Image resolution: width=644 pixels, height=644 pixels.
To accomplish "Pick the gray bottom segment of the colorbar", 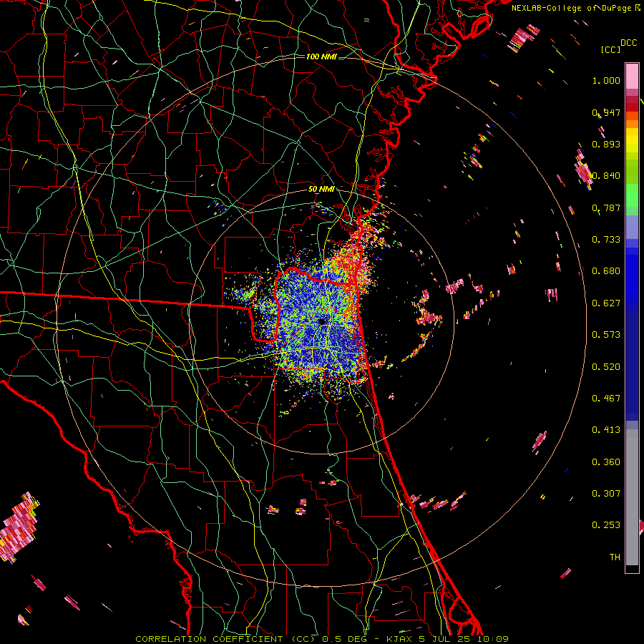I will point(632,497).
